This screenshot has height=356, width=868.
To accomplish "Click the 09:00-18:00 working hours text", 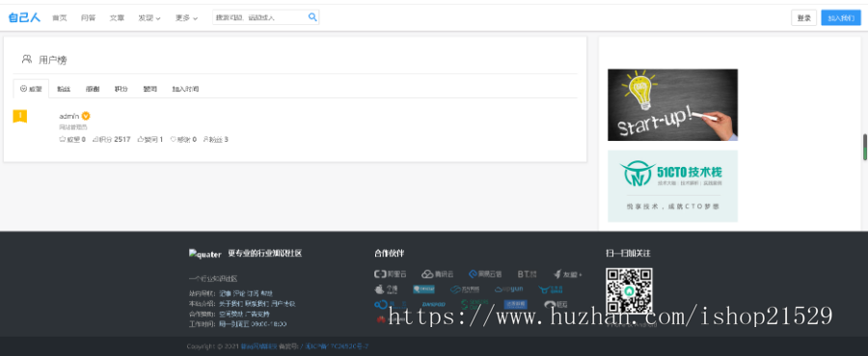I will 269,324.
